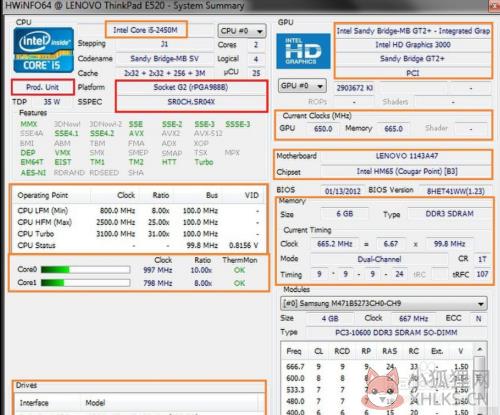Screen dimensions: 500x415
Task: Click the 666.7 frequency timing row
Action: point(377,366)
